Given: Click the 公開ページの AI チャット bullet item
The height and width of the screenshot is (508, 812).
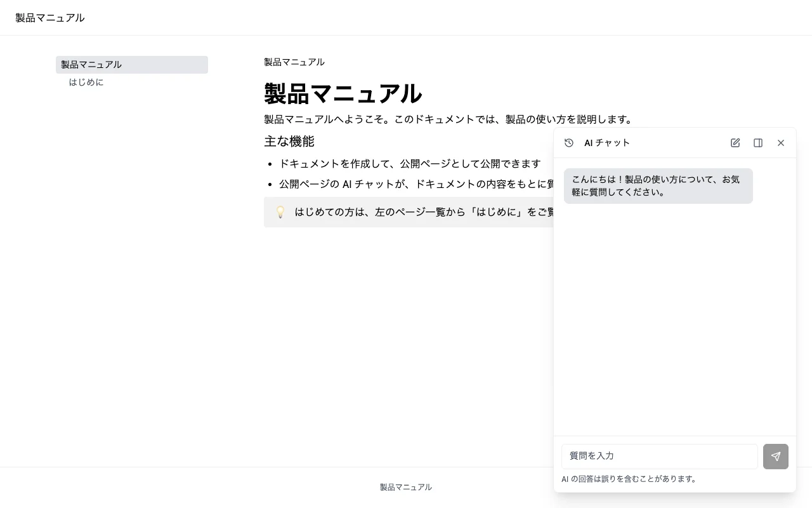Looking at the screenshot, I should (417, 184).
